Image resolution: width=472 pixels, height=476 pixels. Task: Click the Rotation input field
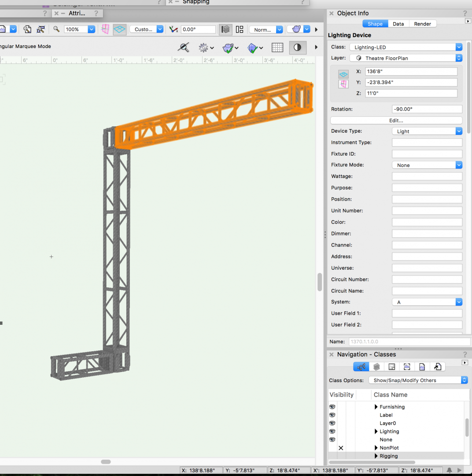click(427, 109)
